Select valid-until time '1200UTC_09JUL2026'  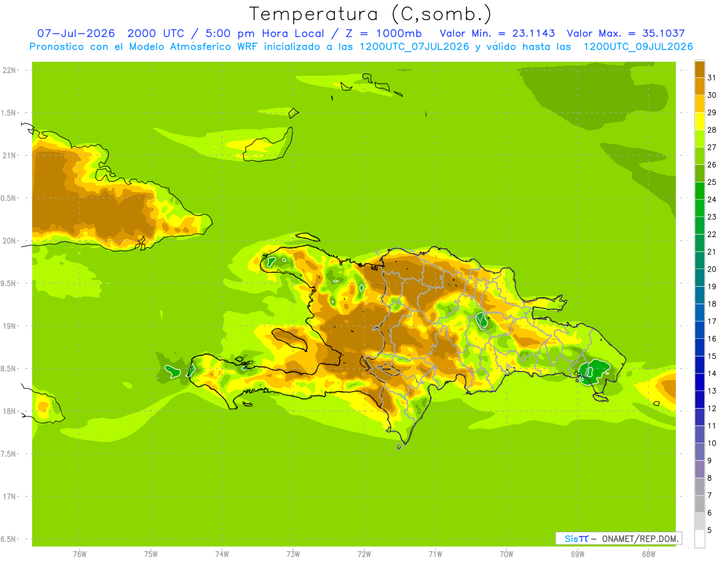638,47
